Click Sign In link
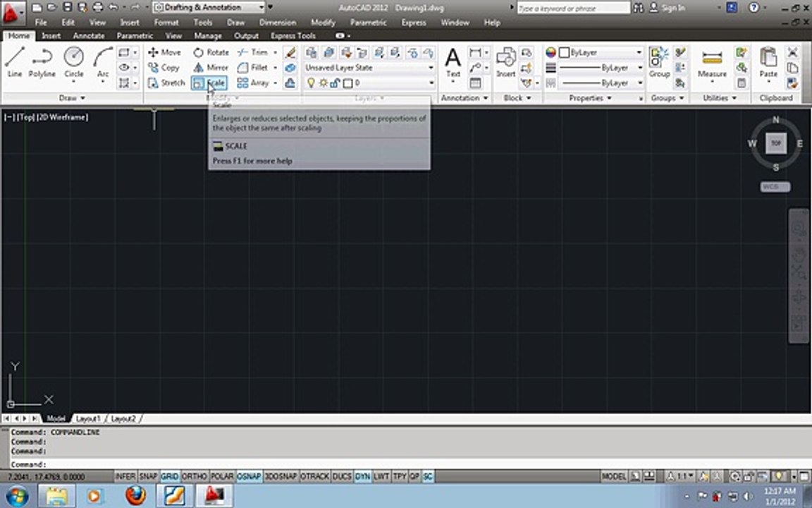This screenshot has height=508, width=812. coord(673,8)
